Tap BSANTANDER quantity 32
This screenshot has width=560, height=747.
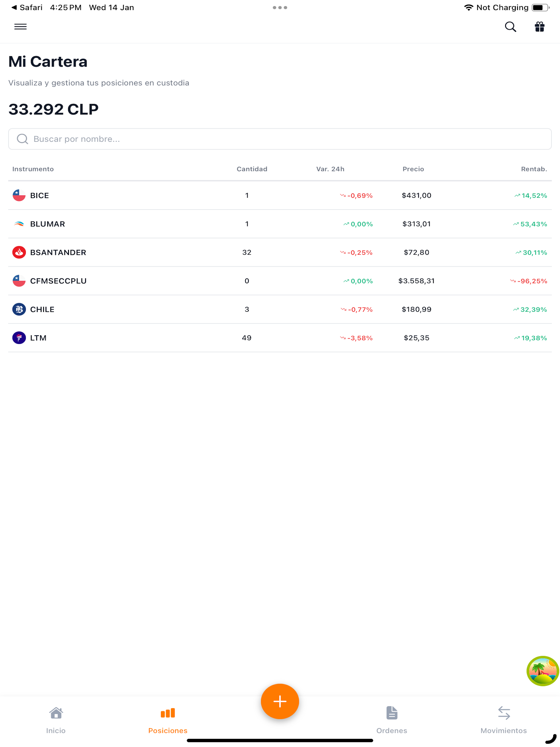pos(247,252)
